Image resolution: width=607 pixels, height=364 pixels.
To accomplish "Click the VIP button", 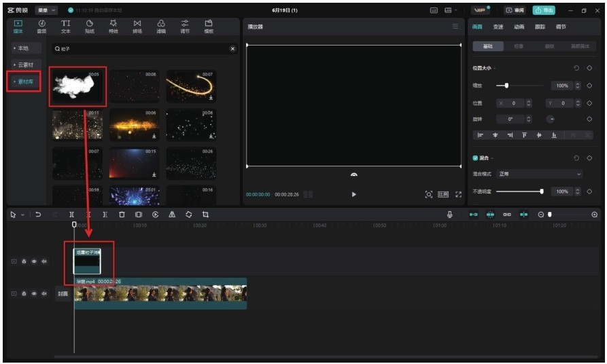I will coord(481,10).
